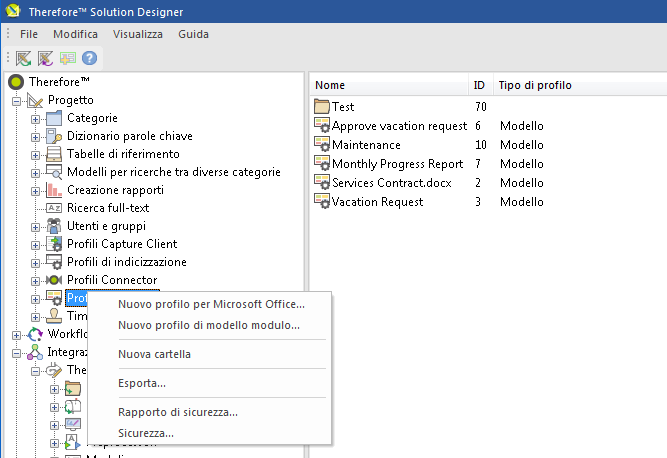This screenshot has width=667, height=458.
Task: Select Vacation Request entry name
Action: click(377, 202)
